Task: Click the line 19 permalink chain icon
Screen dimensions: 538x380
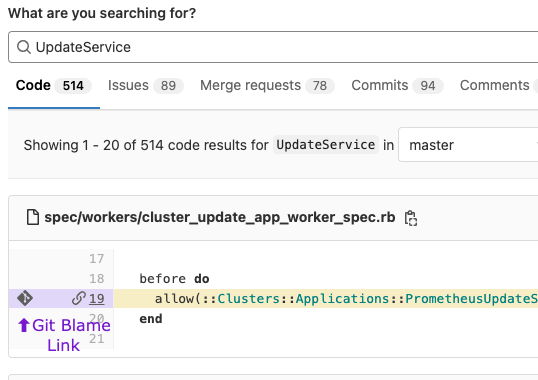Action: coord(79,298)
